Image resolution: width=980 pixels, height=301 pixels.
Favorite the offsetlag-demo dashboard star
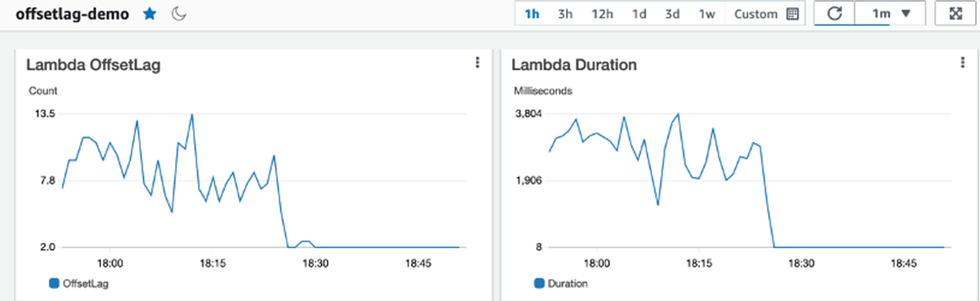(x=150, y=14)
